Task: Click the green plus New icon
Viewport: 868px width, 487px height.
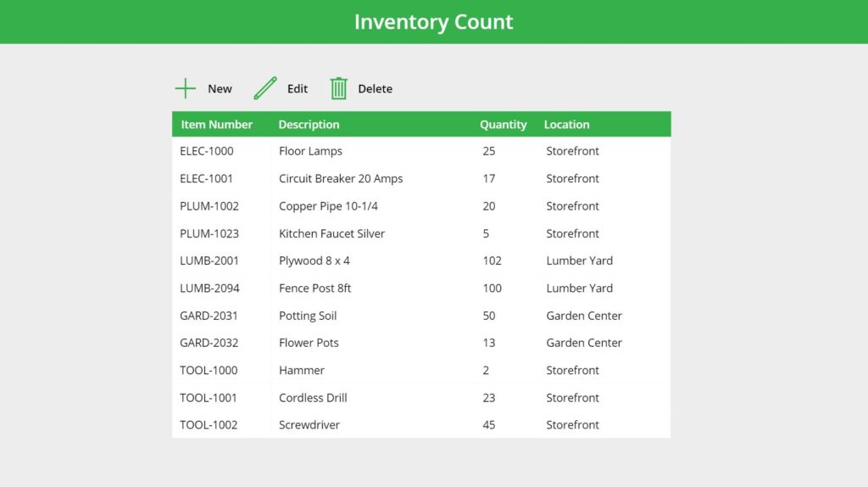Action: [x=186, y=88]
